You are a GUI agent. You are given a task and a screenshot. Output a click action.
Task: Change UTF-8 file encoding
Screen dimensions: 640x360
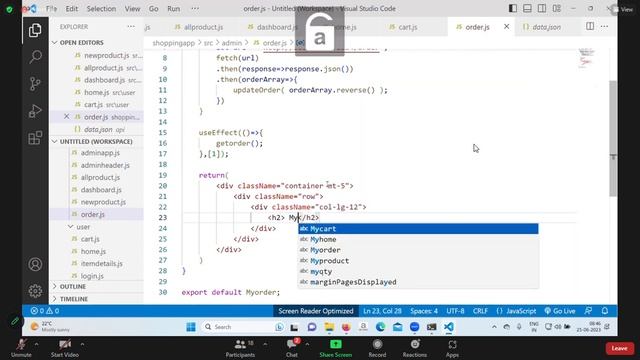click(455, 311)
